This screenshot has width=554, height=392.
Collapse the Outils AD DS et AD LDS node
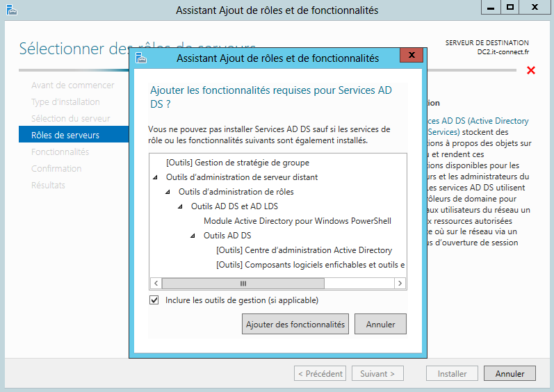(181, 206)
